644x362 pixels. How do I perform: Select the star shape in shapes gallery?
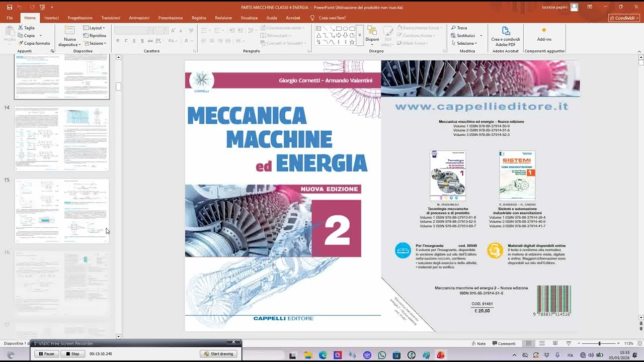pyautogui.click(x=352, y=42)
